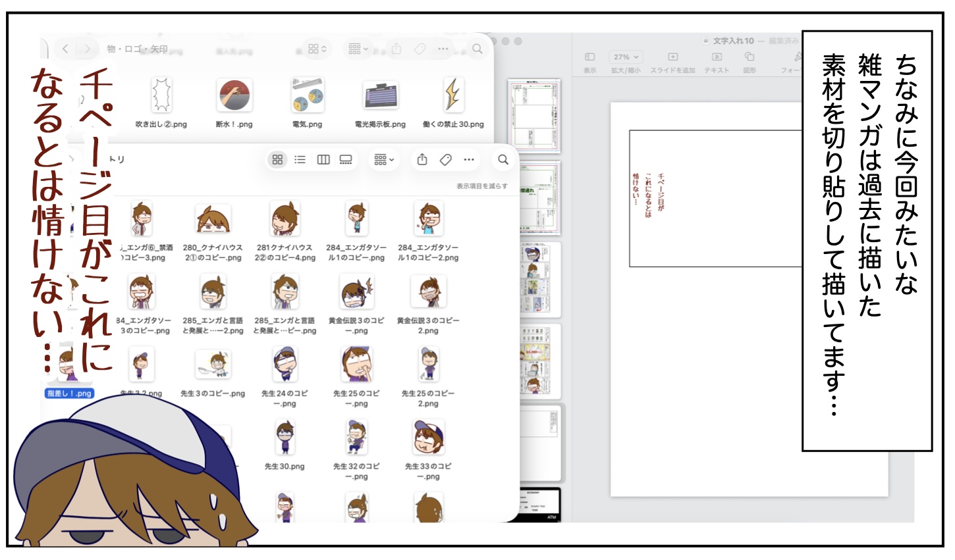Select the first slide thumbnail in Keynote navigator
The height and width of the screenshot is (560, 955).
pyautogui.click(x=533, y=115)
